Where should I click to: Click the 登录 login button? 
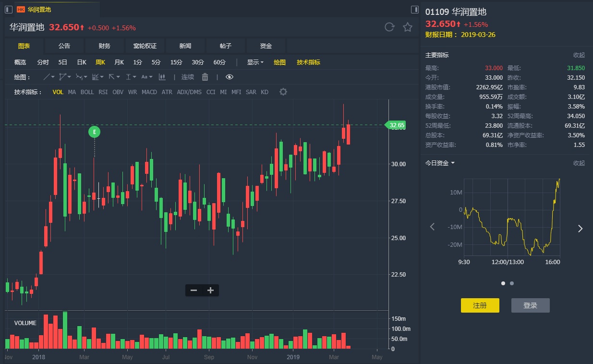(530, 305)
